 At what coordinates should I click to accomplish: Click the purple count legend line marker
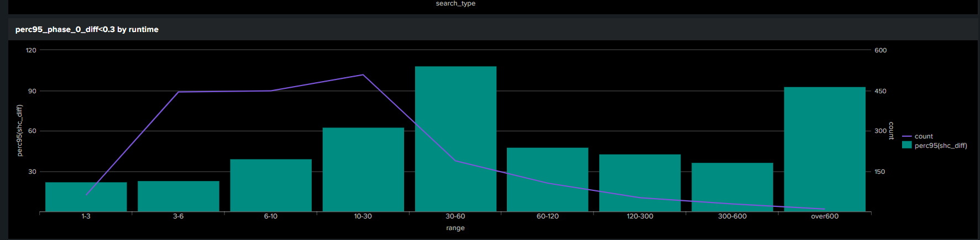coord(906,136)
